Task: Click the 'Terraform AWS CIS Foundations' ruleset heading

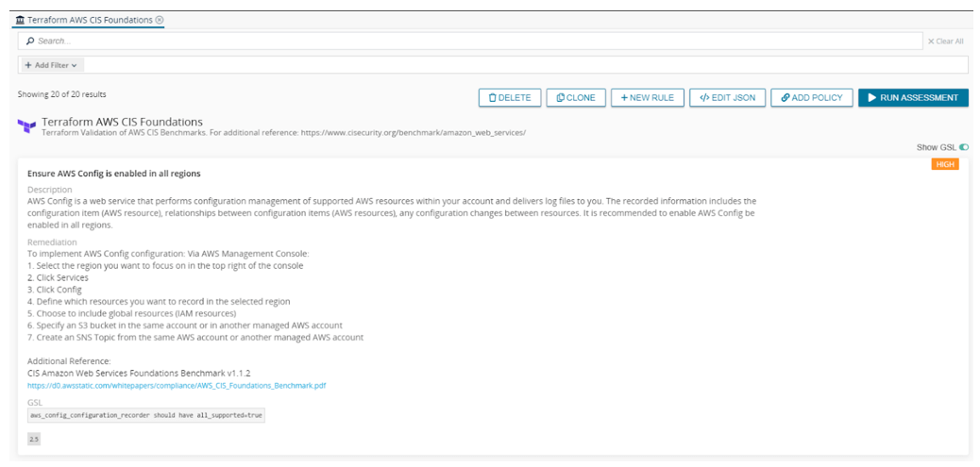Action: click(122, 122)
